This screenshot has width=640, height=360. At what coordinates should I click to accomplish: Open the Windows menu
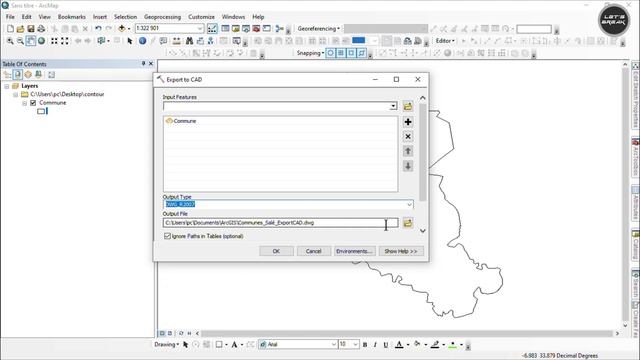click(233, 17)
